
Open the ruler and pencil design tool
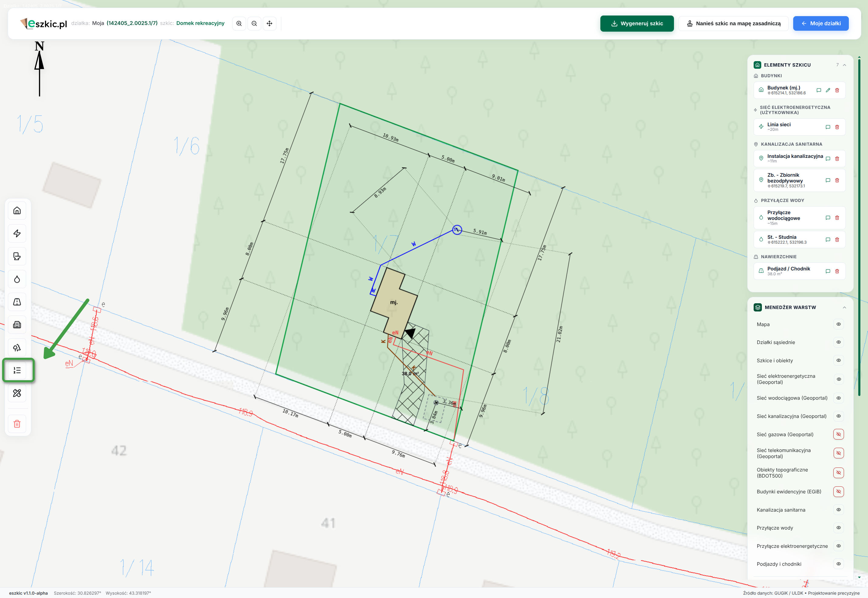click(x=17, y=393)
